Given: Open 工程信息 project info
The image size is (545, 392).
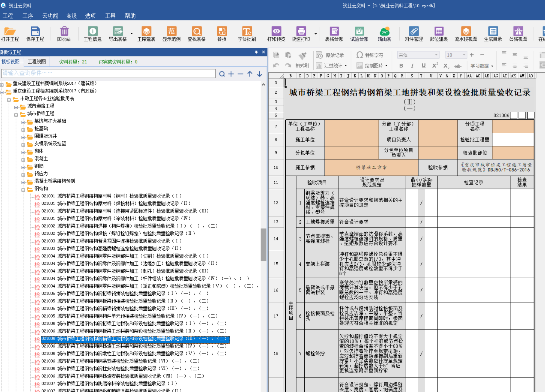Looking at the screenshot, I should tap(93, 34).
